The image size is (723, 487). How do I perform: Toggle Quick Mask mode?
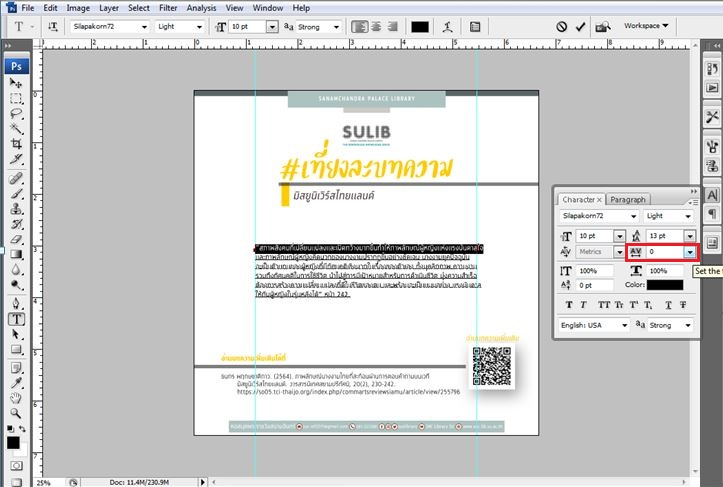[x=16, y=466]
